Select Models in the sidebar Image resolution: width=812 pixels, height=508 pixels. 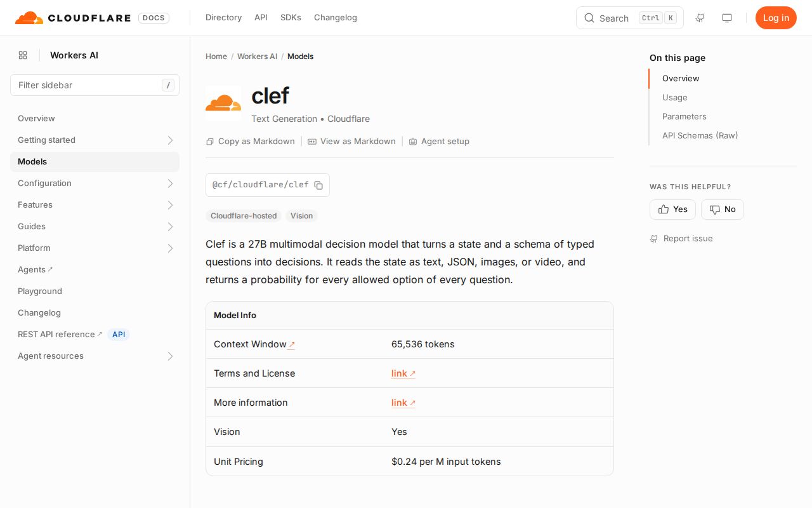(95, 162)
